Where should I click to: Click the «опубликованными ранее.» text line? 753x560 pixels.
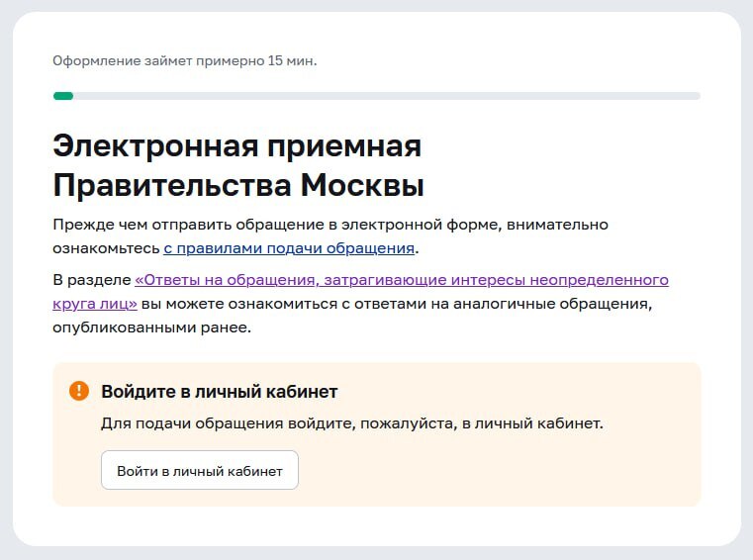[152, 327]
